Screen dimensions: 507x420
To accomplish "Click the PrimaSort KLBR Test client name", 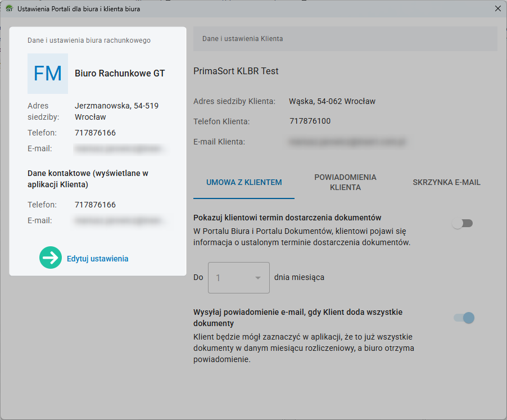I will coord(236,71).
